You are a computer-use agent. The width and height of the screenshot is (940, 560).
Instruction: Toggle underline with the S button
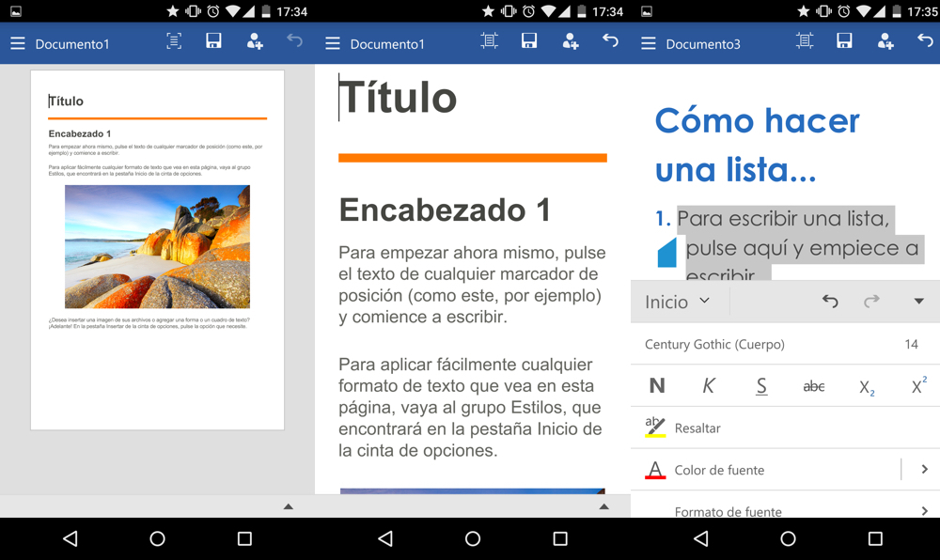761,385
